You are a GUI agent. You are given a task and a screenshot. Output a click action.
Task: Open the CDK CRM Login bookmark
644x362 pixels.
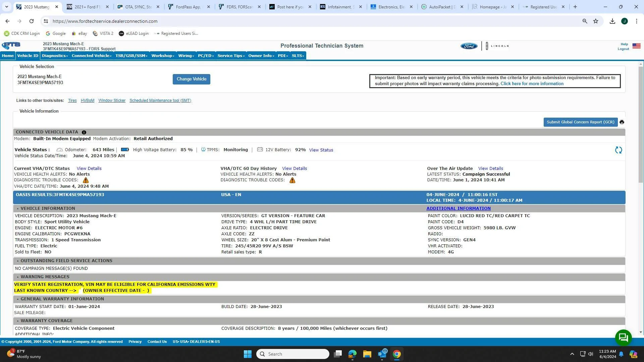click(x=22, y=34)
